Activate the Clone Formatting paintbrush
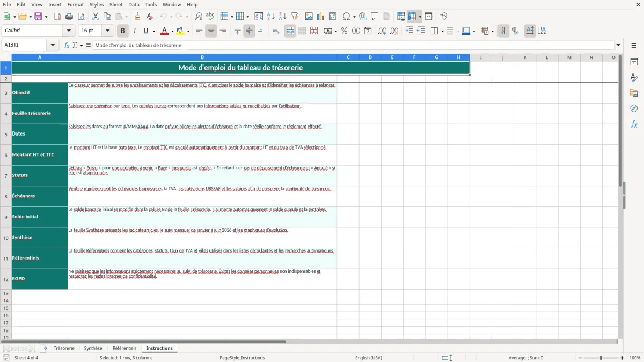Image resolution: width=644 pixels, height=362 pixels. tap(138, 17)
